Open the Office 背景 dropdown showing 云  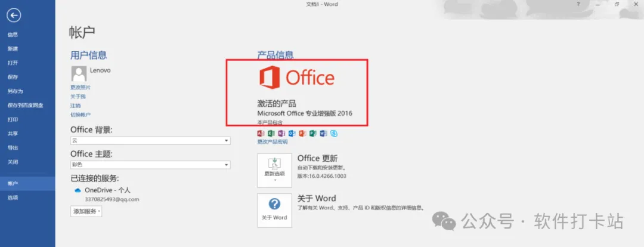[150, 141]
